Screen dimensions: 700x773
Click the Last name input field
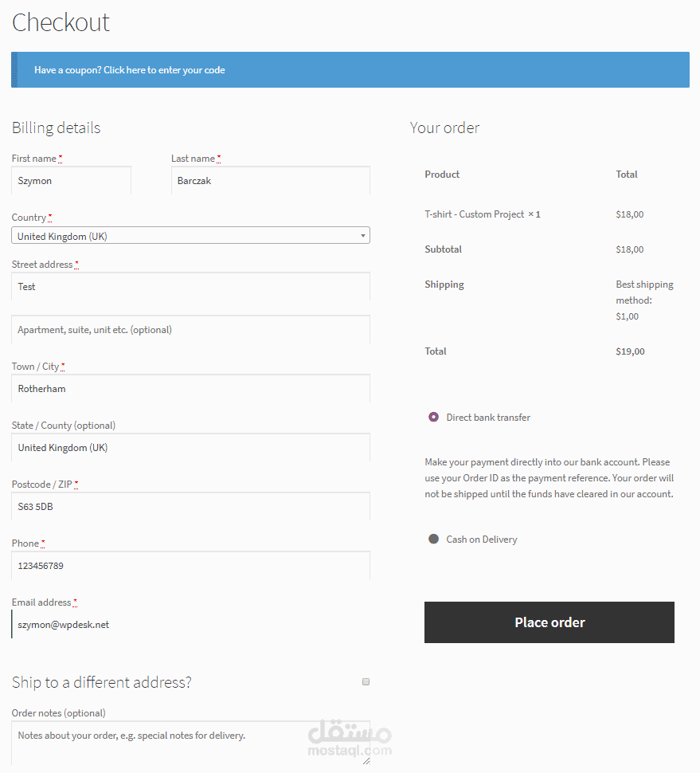click(x=270, y=180)
